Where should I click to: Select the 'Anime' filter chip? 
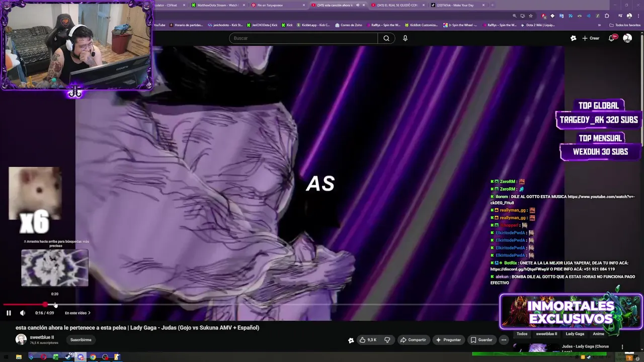[x=598, y=334]
